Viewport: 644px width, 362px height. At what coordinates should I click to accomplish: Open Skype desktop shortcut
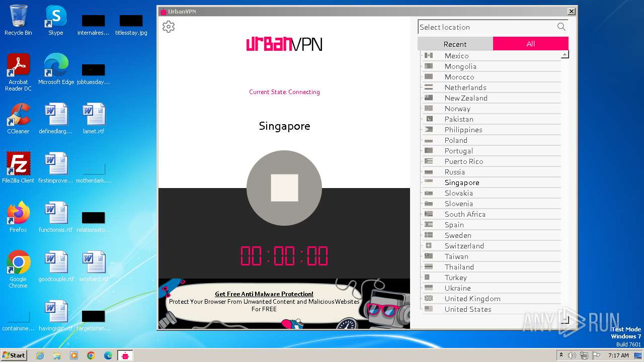[56, 20]
